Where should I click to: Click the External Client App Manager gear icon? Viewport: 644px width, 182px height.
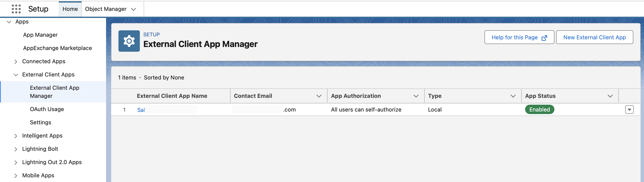tap(129, 41)
